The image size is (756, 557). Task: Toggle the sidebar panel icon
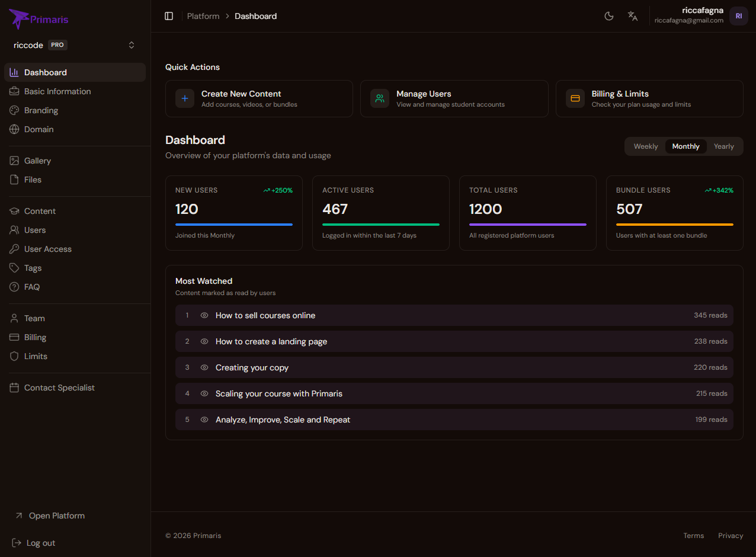click(x=169, y=16)
